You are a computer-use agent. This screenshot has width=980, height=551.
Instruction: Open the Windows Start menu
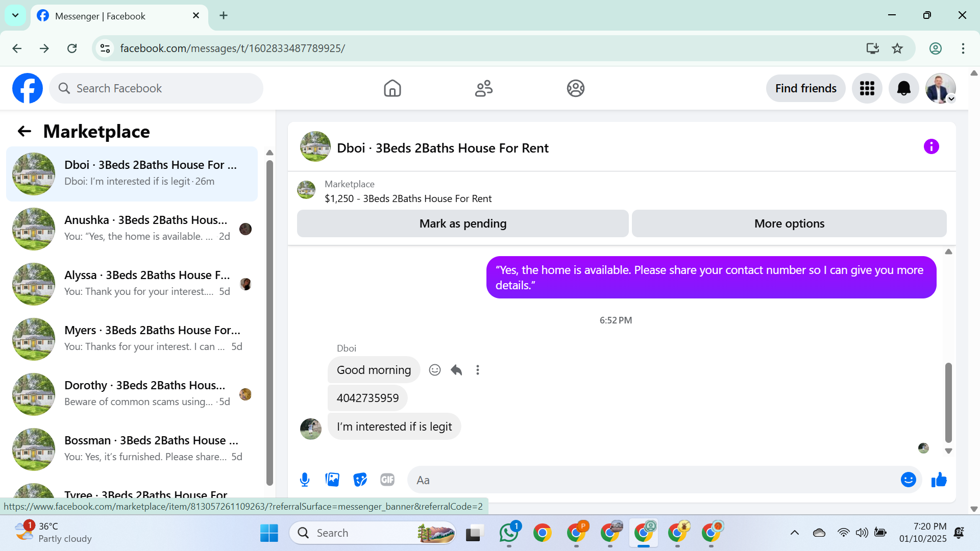269,533
